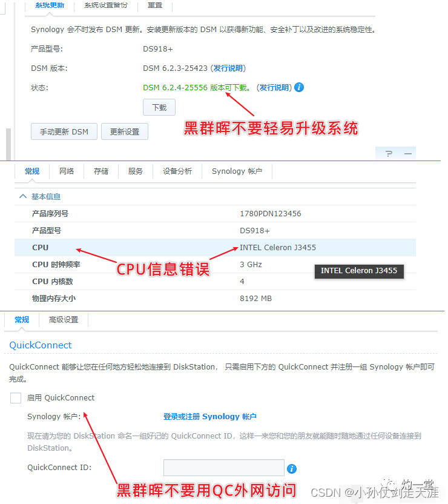Click 登录或注册 Synology 帐户 link
This screenshot has width=448, height=504.
tap(209, 416)
